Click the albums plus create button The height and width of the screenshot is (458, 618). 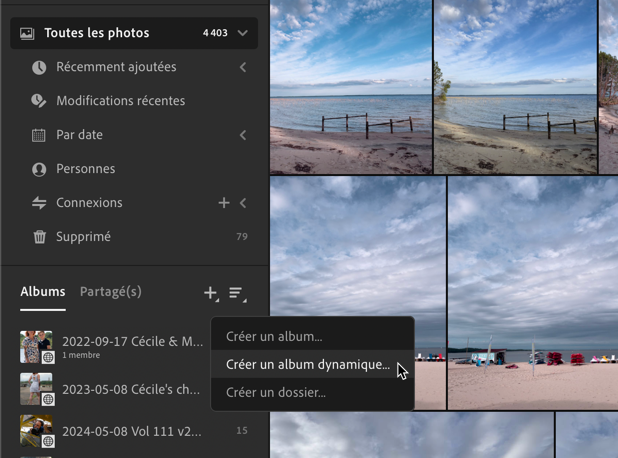pos(211,294)
